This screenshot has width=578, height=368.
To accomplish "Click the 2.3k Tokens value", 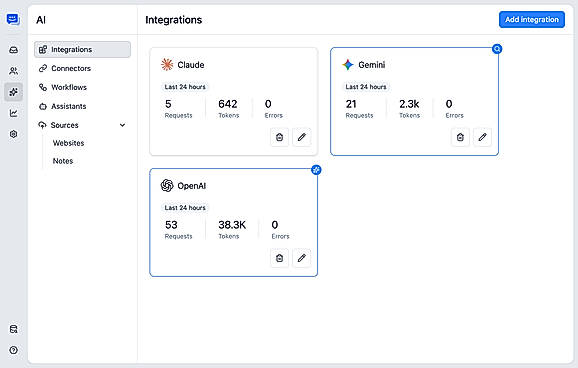I will coord(409,104).
